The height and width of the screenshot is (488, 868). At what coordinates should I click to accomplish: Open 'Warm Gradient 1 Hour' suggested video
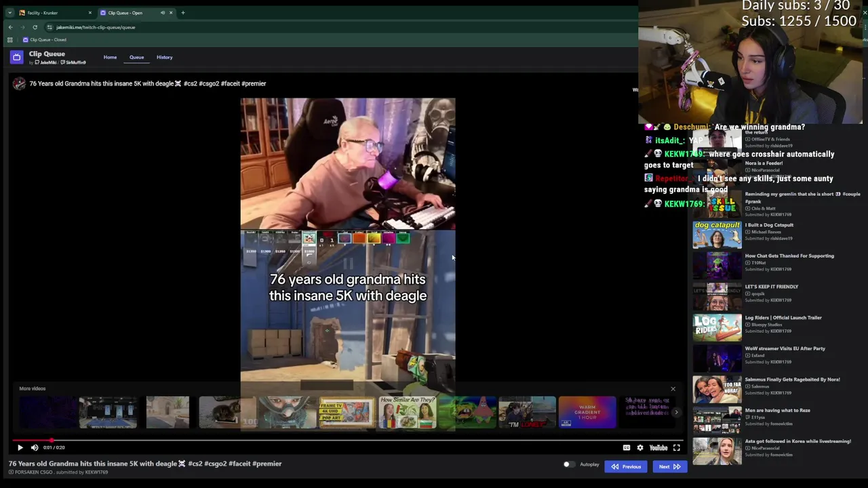tap(587, 412)
